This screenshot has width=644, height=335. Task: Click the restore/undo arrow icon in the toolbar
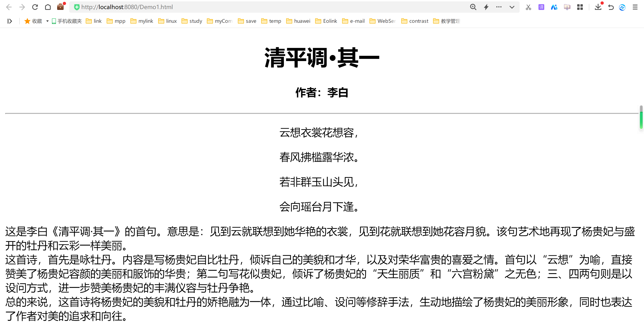pyautogui.click(x=611, y=7)
